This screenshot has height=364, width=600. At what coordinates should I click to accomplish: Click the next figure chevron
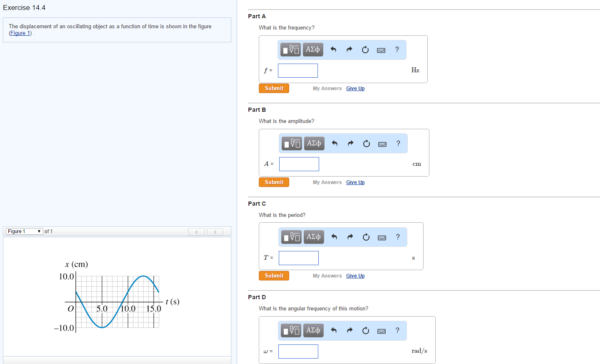(215, 231)
